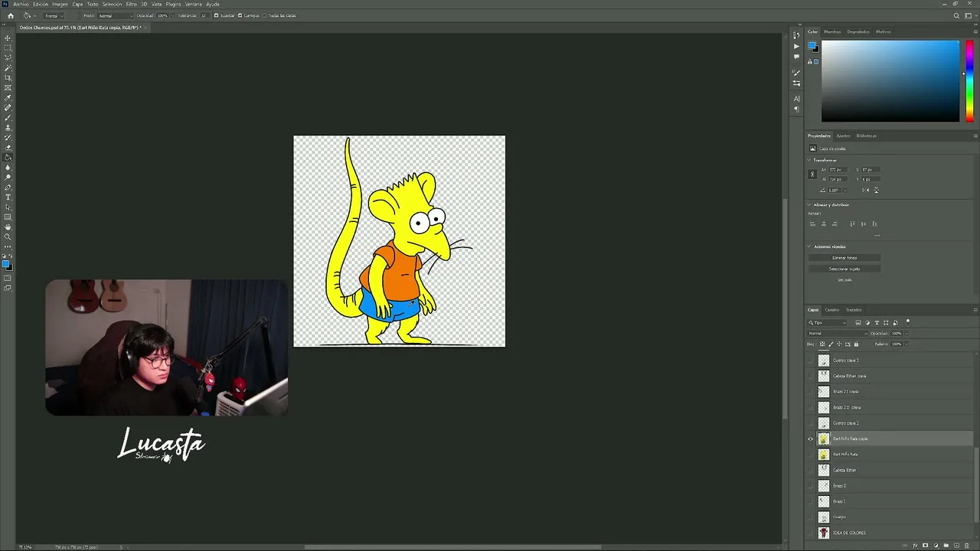Enable the Todas las capas checkbox
980x551 pixels.
[x=265, y=15]
